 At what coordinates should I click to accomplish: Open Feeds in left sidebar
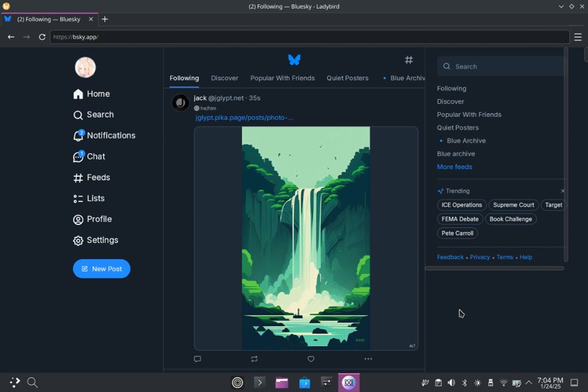coord(92,177)
